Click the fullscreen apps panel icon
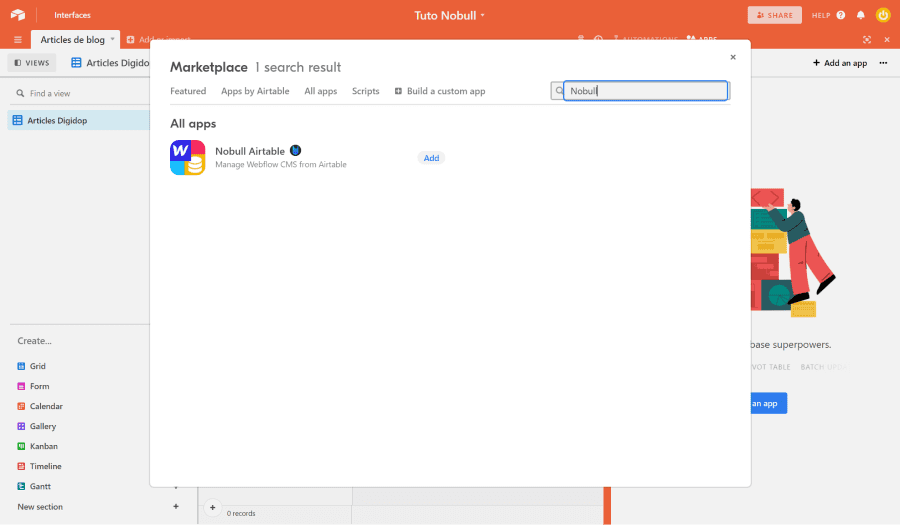This screenshot has width=900, height=525. tap(867, 40)
